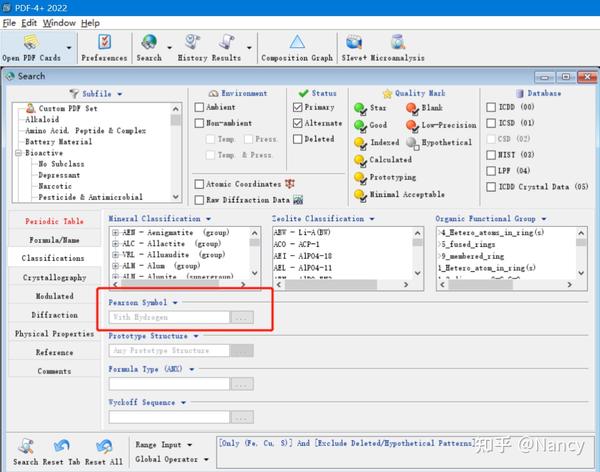Expand the Pearson Symbol dropdown arrow

click(x=175, y=303)
